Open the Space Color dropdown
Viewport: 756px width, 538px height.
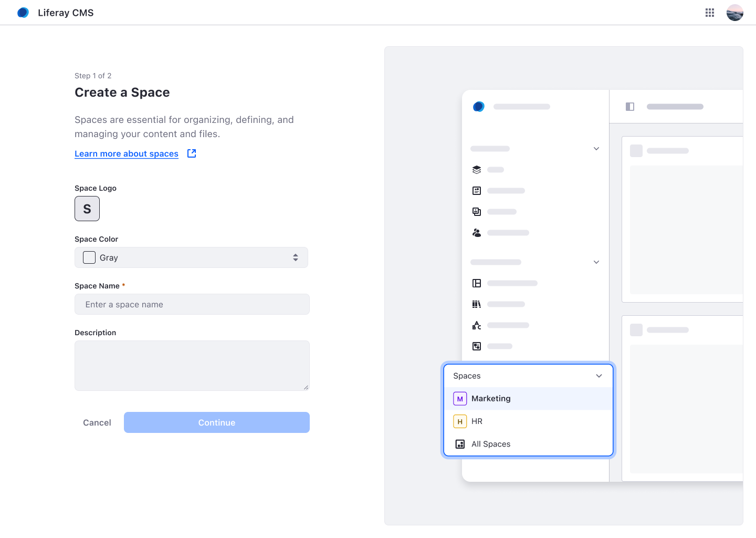(x=191, y=257)
